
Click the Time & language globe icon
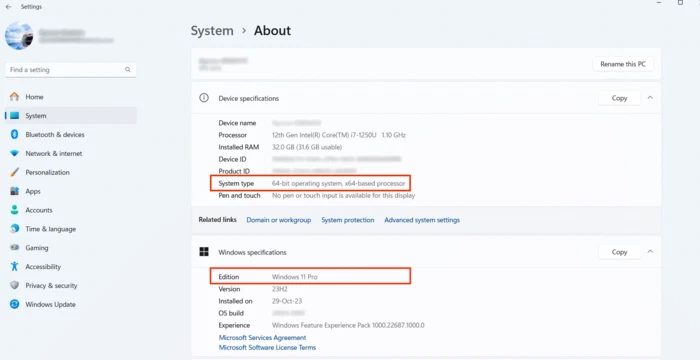coord(15,229)
